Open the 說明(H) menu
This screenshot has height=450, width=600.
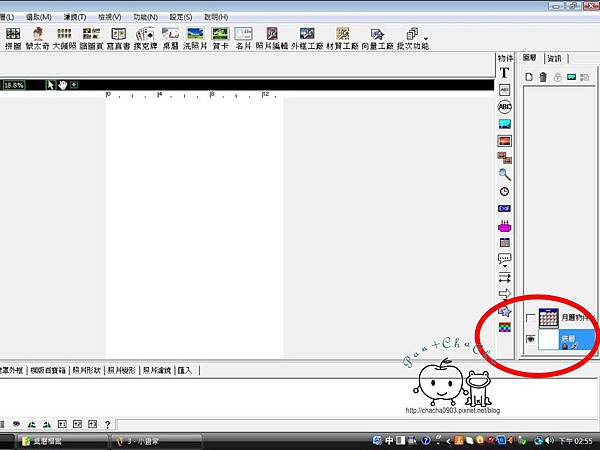click(x=216, y=17)
